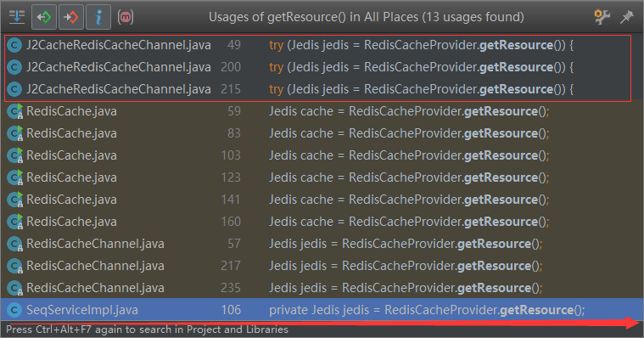Viewport: 644px width, 338px height.
Task: Click the blue info icon
Action: point(98,17)
